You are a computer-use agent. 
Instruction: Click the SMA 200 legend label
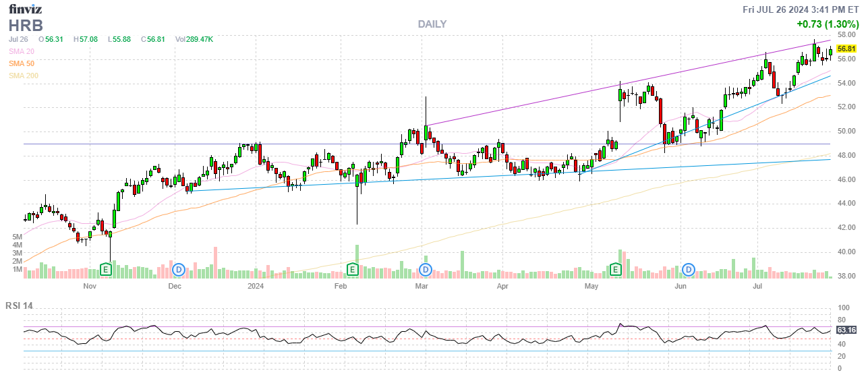pyautogui.click(x=24, y=76)
